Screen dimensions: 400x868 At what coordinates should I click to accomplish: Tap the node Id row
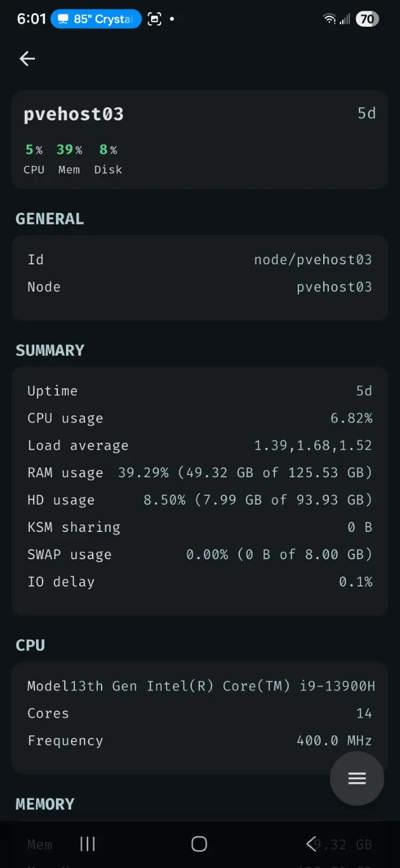[199, 259]
